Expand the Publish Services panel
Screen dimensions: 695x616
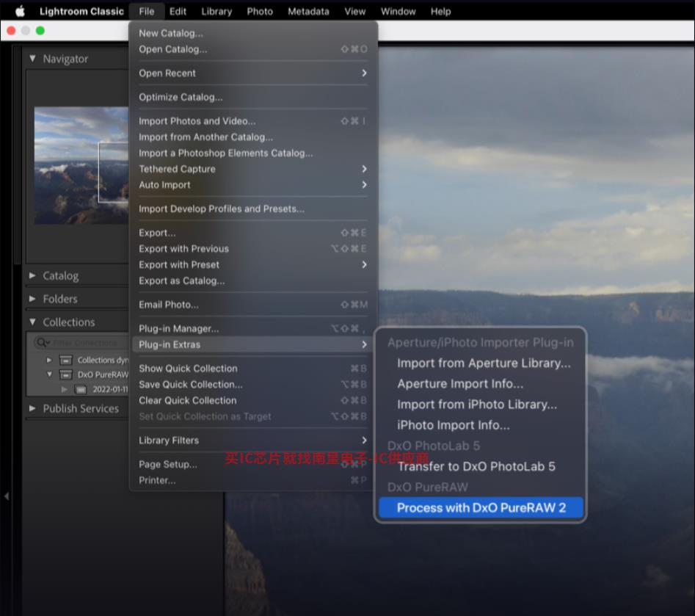32,408
